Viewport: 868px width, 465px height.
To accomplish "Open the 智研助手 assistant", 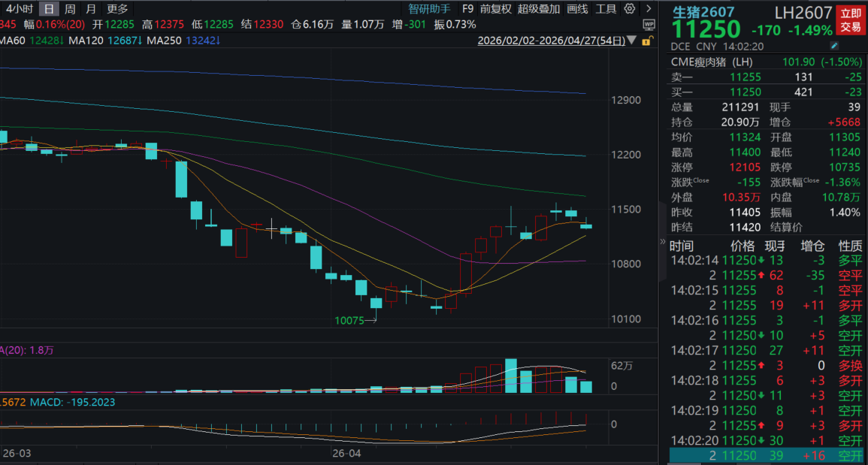I will [x=429, y=9].
